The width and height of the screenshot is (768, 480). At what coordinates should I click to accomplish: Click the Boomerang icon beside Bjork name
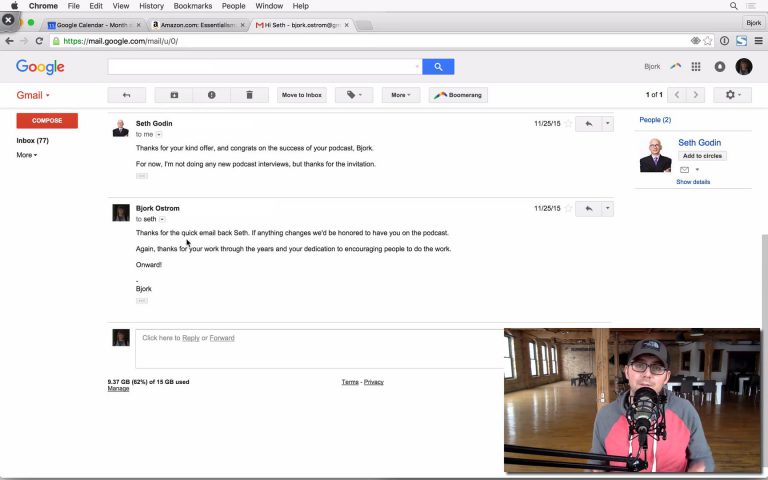tap(676, 66)
